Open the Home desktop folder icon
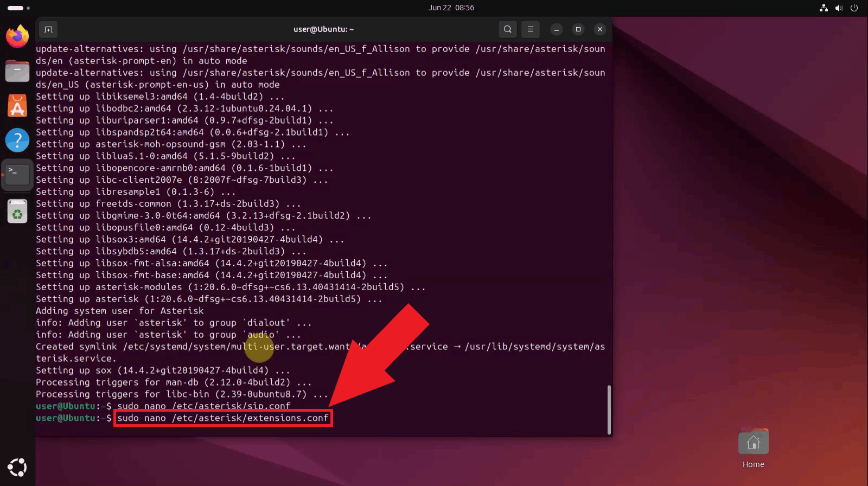 [753, 449]
